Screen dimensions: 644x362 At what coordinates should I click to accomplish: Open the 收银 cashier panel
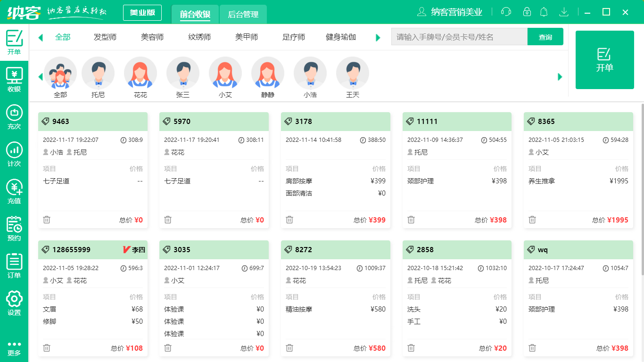tap(14, 81)
